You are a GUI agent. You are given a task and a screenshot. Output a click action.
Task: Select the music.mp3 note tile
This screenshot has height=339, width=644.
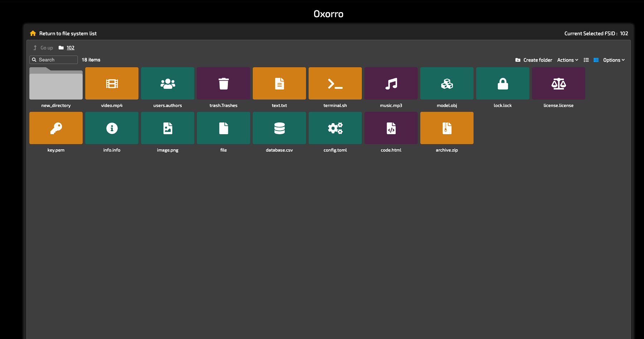tap(391, 83)
